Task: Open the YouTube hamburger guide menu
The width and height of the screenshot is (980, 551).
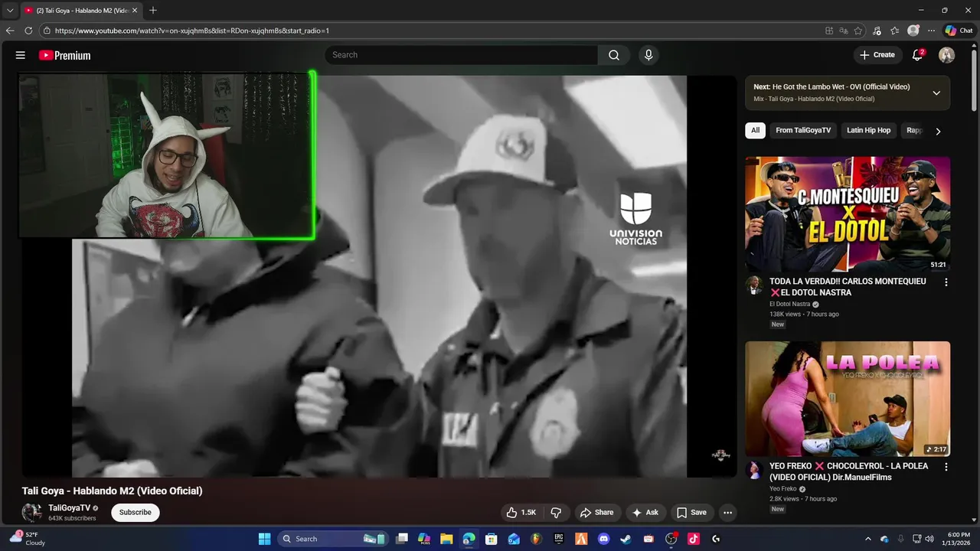Action: [21, 55]
